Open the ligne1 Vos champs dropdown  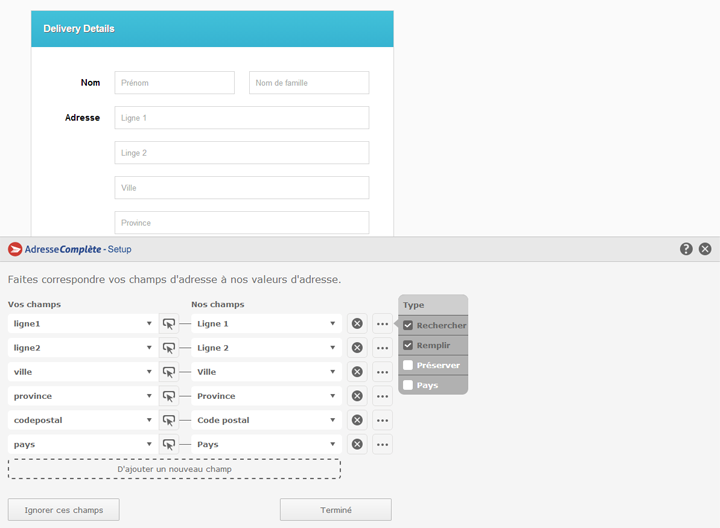(83, 324)
